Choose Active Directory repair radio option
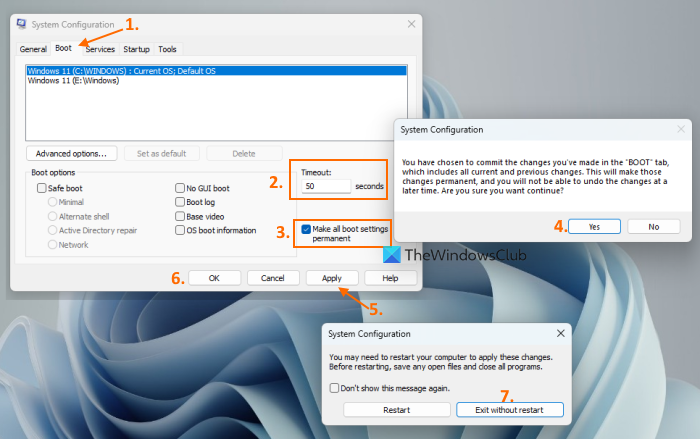Screen dimensions: 700x439 coord(52,230)
